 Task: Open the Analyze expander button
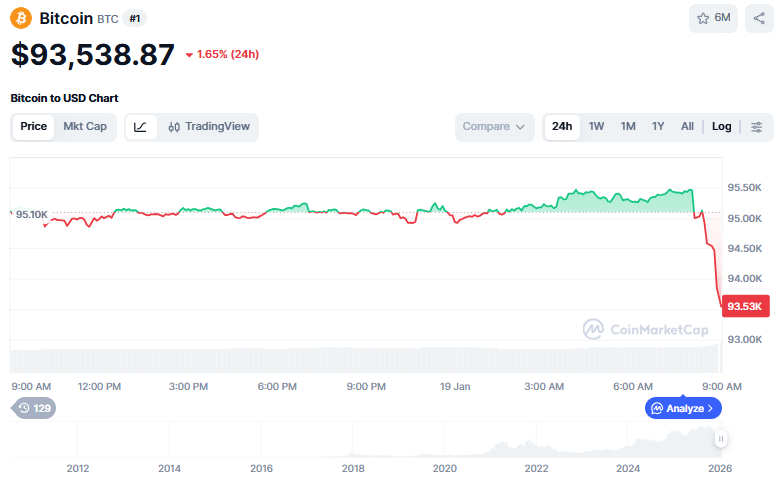tap(683, 408)
